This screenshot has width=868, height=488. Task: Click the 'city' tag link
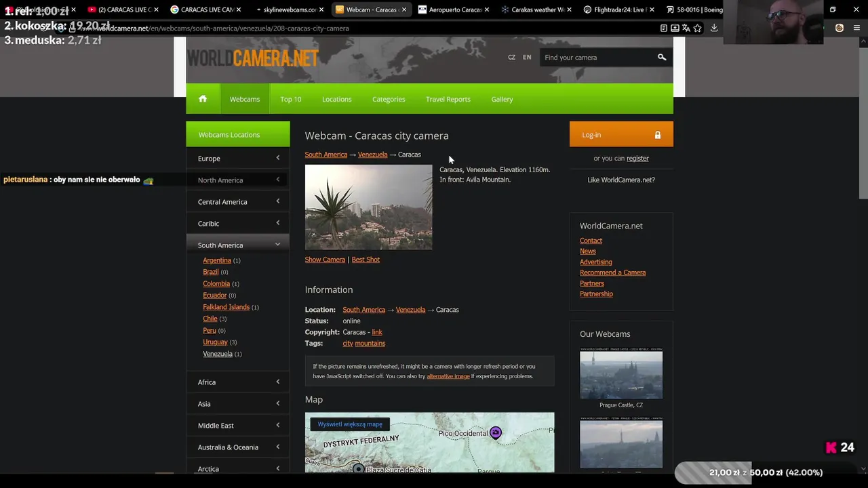pos(348,344)
